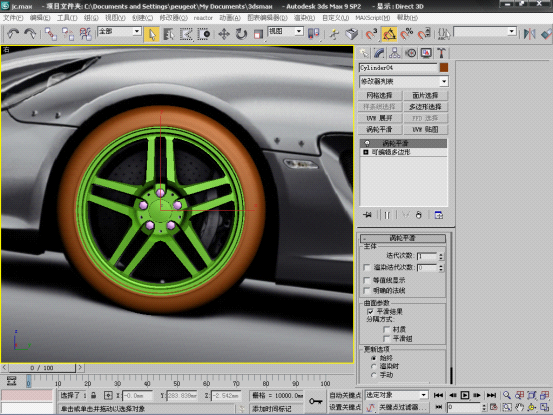
Task: Click the object color swatch beside Cylinder04
Action: point(444,67)
